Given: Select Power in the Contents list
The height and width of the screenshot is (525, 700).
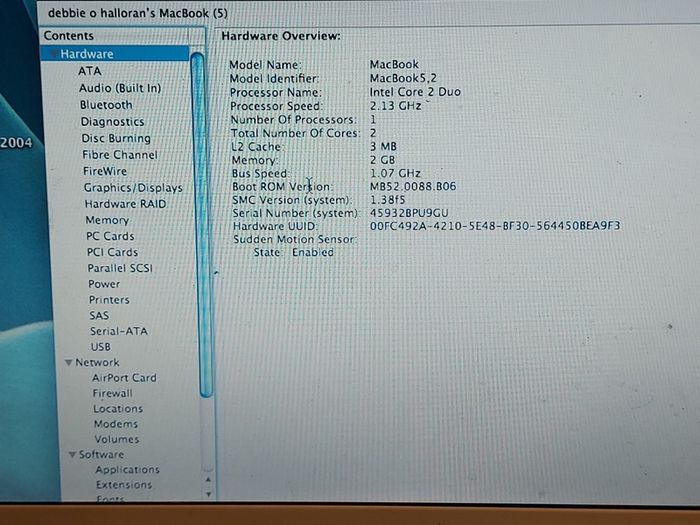Looking at the screenshot, I should pos(104,284).
